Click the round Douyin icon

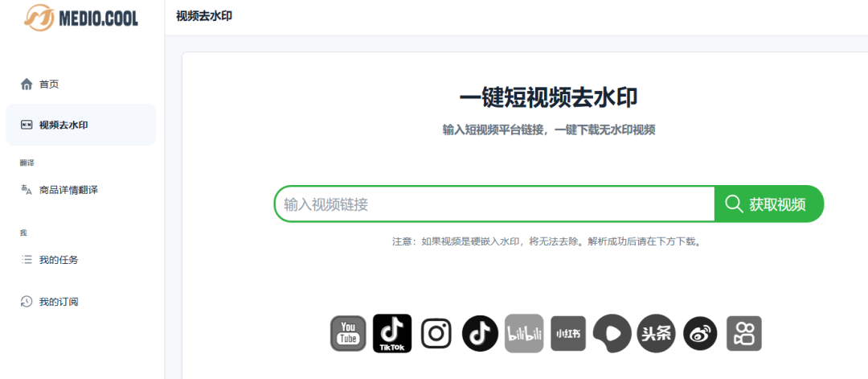[x=480, y=334]
